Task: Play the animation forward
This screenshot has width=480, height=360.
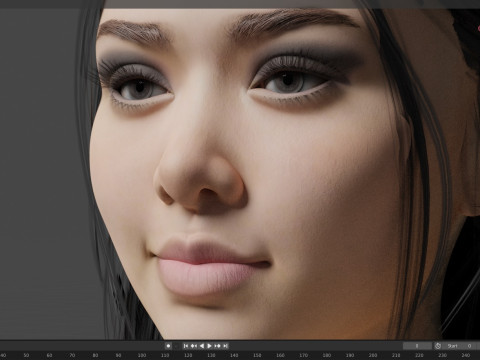Action: [x=209, y=346]
